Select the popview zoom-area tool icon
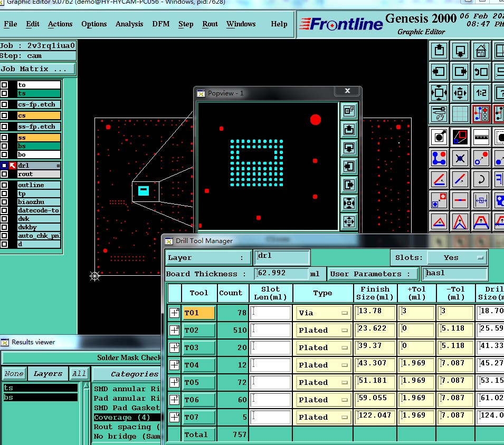The image size is (504, 445). pos(460,137)
